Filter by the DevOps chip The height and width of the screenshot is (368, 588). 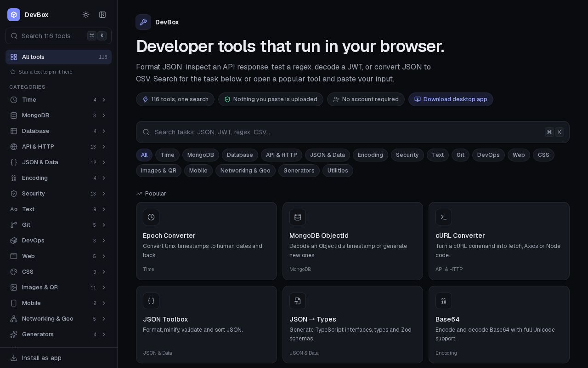click(488, 155)
